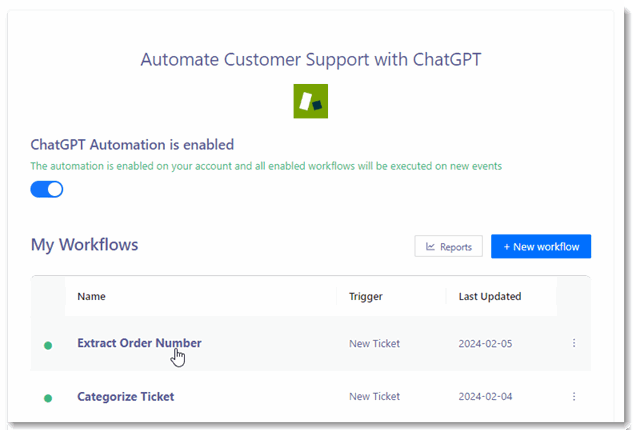Viewport: 634px width, 430px height.
Task: Click the Automate Customer Support with ChatGPT title
Action: coord(311,60)
